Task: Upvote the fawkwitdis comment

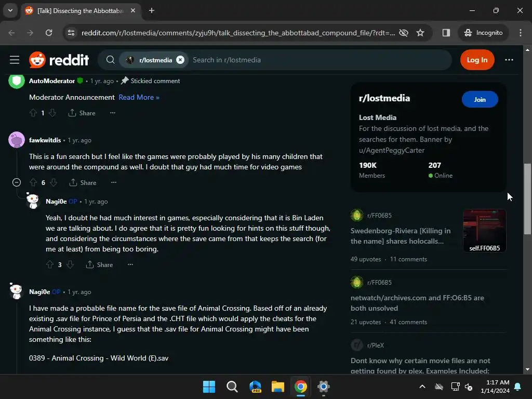Action: (33, 182)
